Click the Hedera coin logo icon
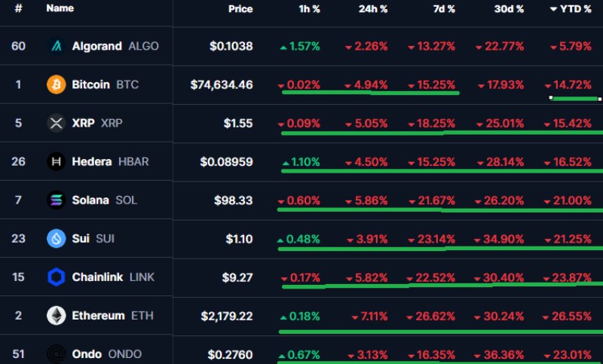 [x=57, y=161]
